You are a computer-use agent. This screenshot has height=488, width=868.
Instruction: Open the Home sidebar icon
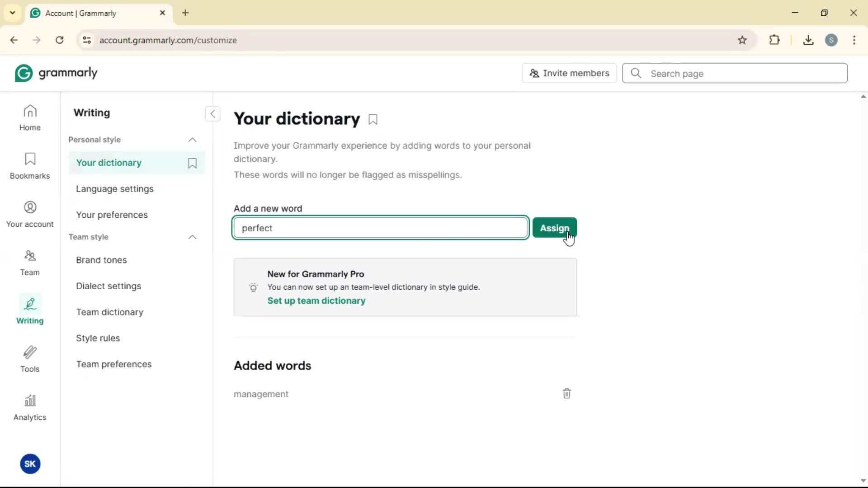click(x=30, y=117)
